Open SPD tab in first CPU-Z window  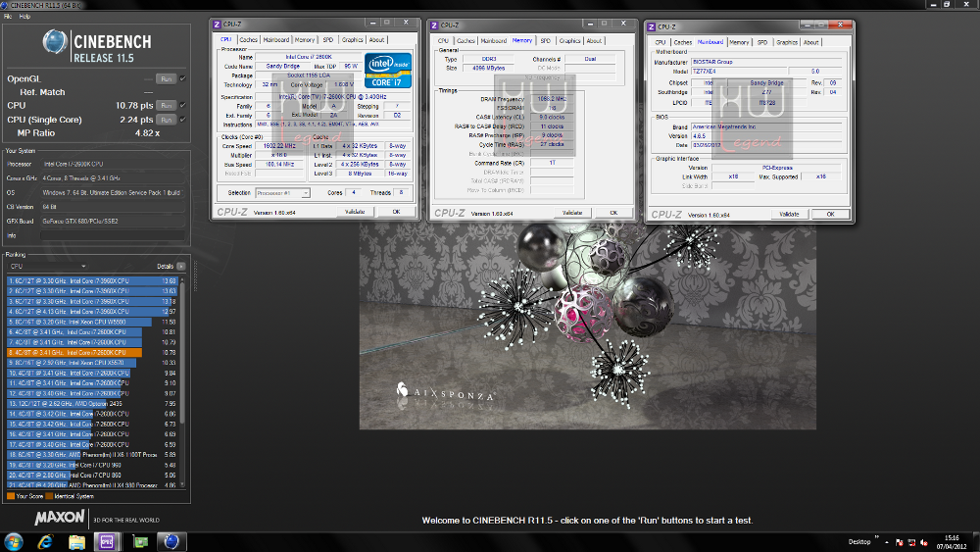pyautogui.click(x=328, y=40)
